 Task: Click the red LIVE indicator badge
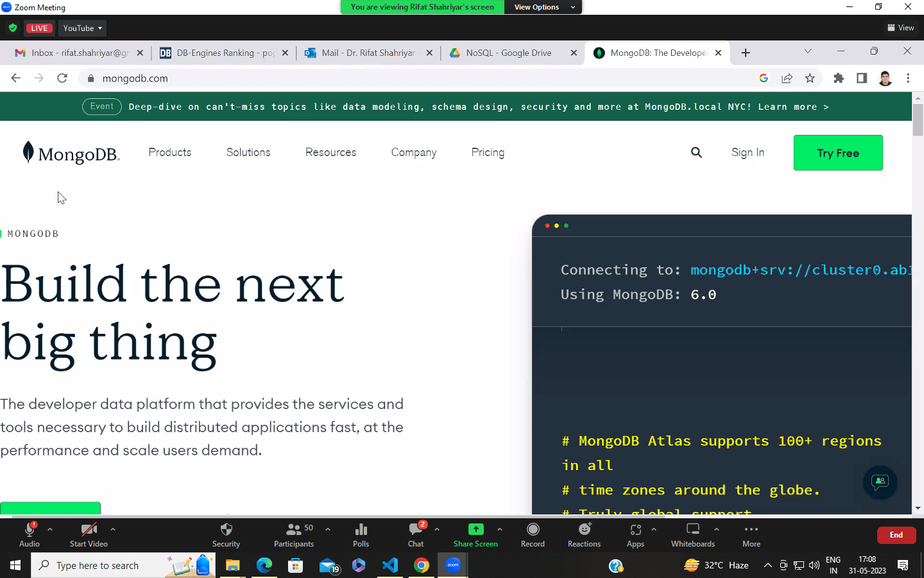click(x=39, y=28)
